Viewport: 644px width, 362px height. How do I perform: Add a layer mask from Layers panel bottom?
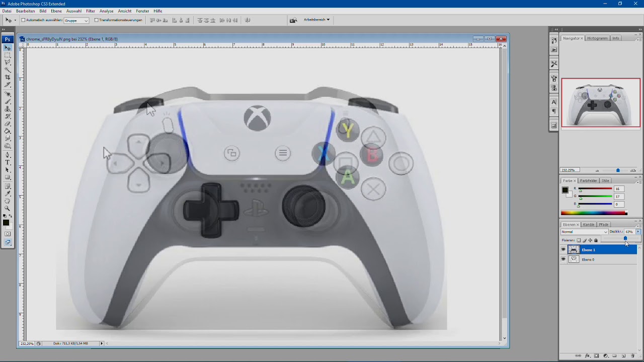[x=596, y=355]
